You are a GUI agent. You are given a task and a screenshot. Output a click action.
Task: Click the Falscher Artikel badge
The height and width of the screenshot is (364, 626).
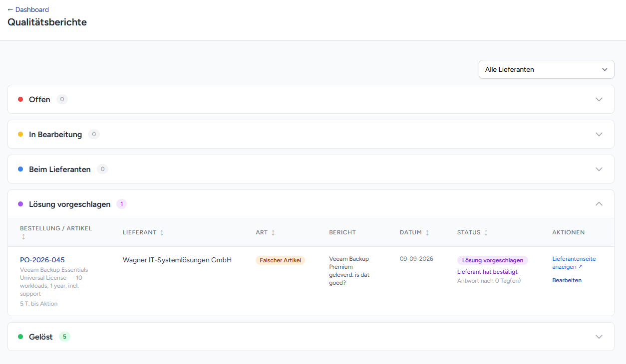tap(280, 260)
